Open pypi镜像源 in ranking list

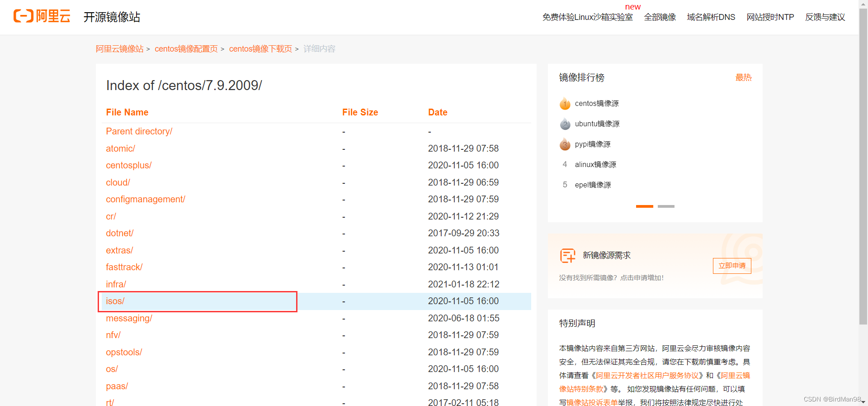pos(593,144)
